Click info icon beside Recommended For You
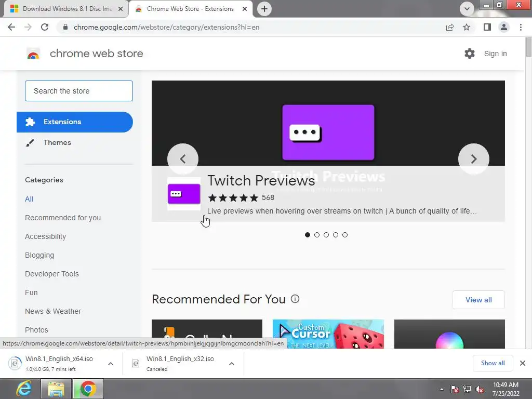 tap(295, 299)
